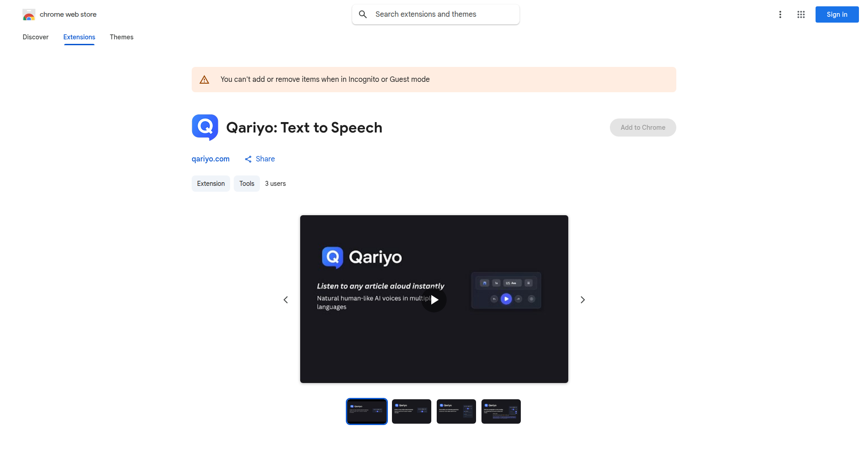This screenshot has height=449, width=868.
Task: Select the fourth screenshot thumbnail
Action: coord(501,411)
